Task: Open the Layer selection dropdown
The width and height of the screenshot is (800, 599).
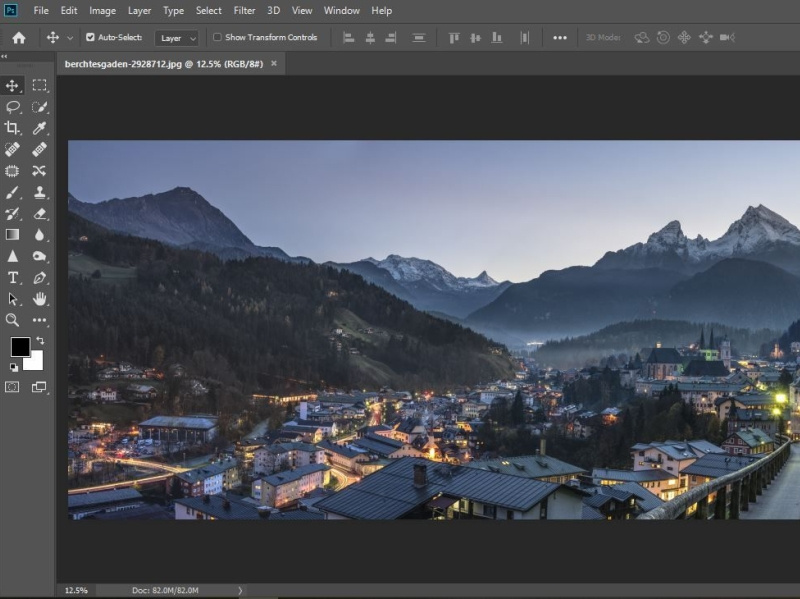Action: point(177,37)
